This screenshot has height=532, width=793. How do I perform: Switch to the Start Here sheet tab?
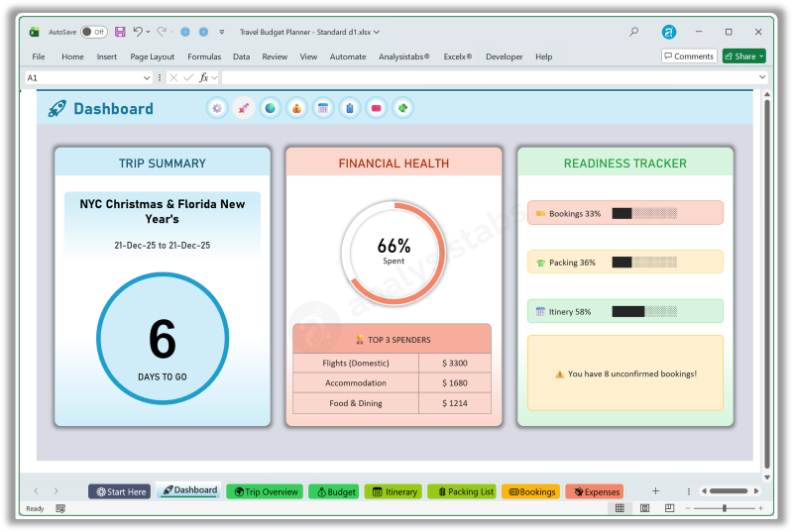point(120,491)
